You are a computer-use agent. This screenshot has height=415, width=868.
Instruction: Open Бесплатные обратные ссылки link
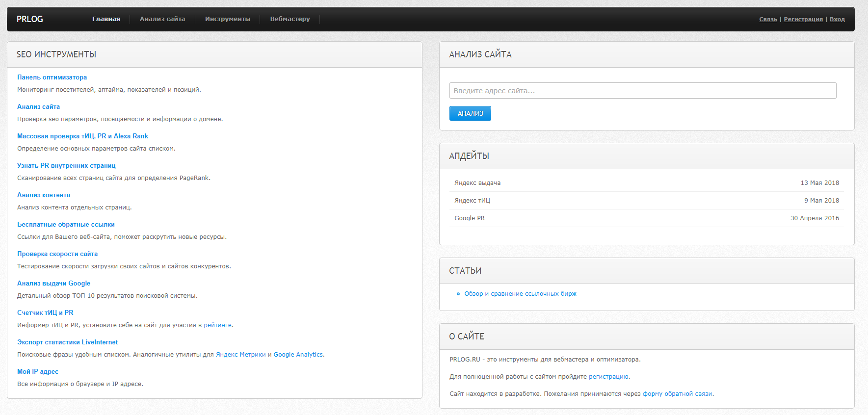(x=66, y=225)
